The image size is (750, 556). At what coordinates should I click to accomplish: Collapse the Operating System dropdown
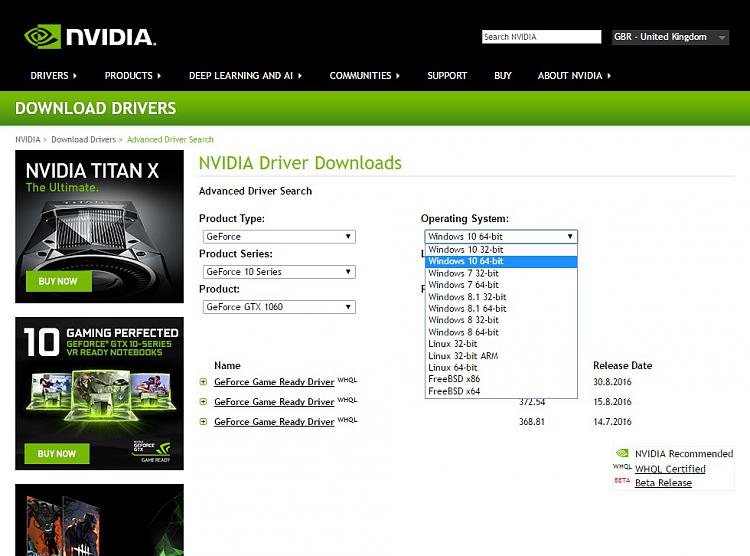(501, 236)
